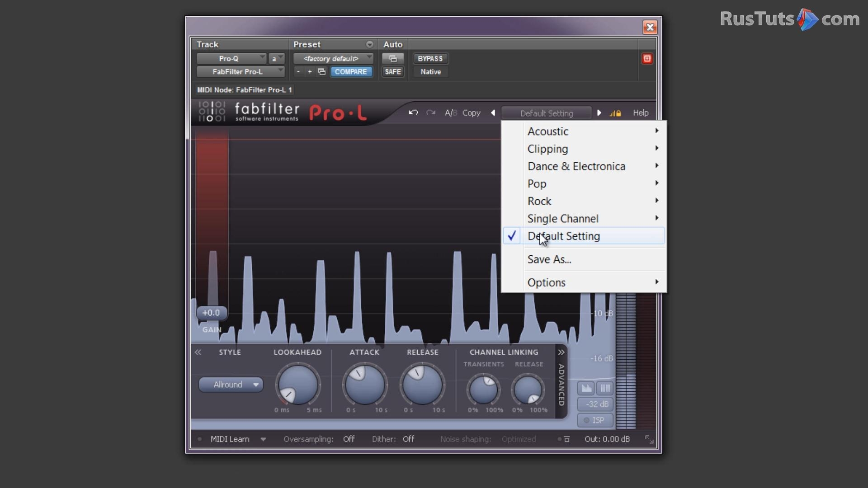This screenshot has width=868, height=488.
Task: Select the bars display mode icon
Action: click(605, 388)
